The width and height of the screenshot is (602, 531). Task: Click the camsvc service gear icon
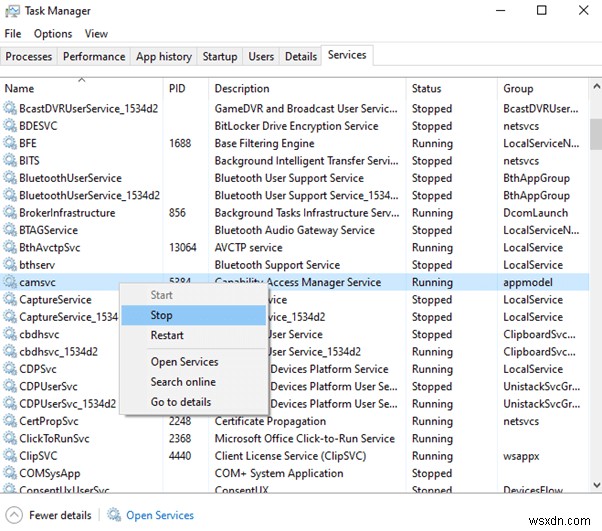(10, 282)
